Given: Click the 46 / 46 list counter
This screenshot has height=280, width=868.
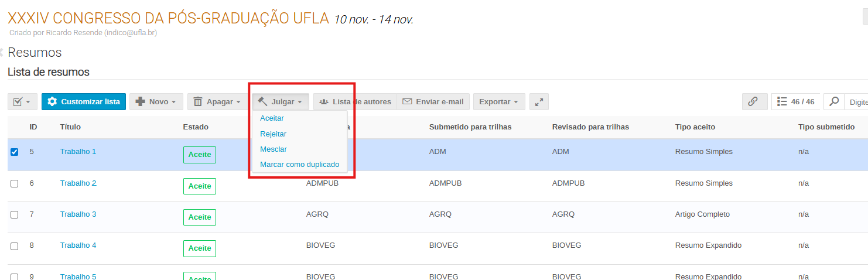Looking at the screenshot, I should click(x=796, y=101).
